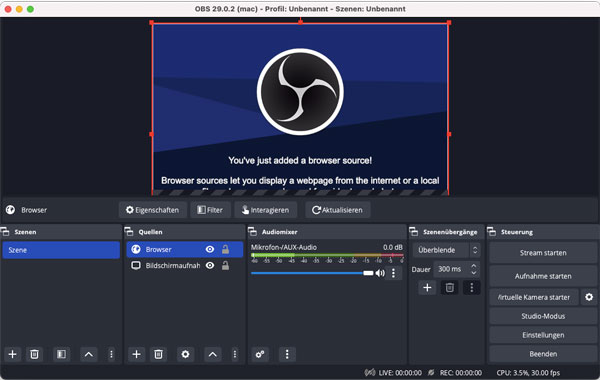Add a scene transition with the plus button
This screenshot has width=600, height=380.
click(x=427, y=287)
